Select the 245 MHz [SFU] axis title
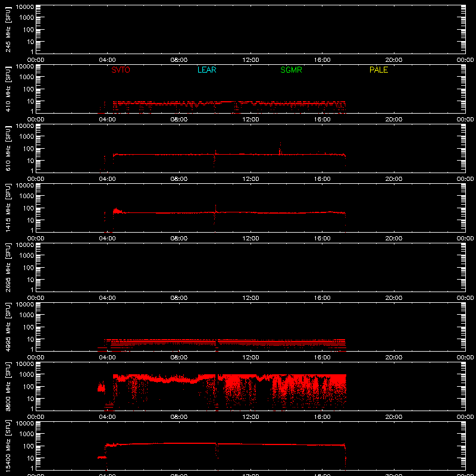476x476 pixels. click(x=8, y=29)
